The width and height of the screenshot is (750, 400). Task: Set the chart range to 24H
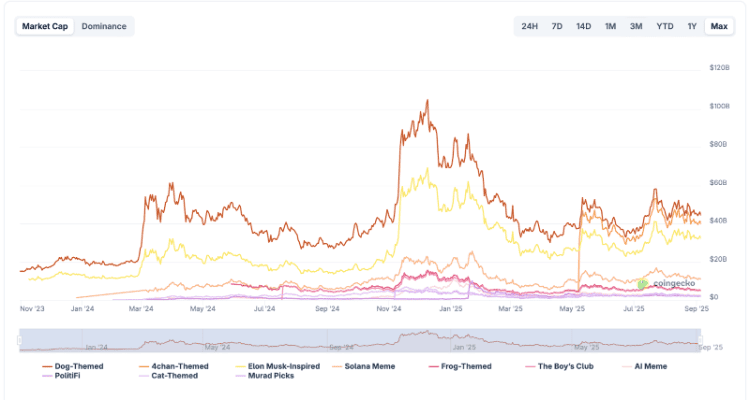pos(530,26)
